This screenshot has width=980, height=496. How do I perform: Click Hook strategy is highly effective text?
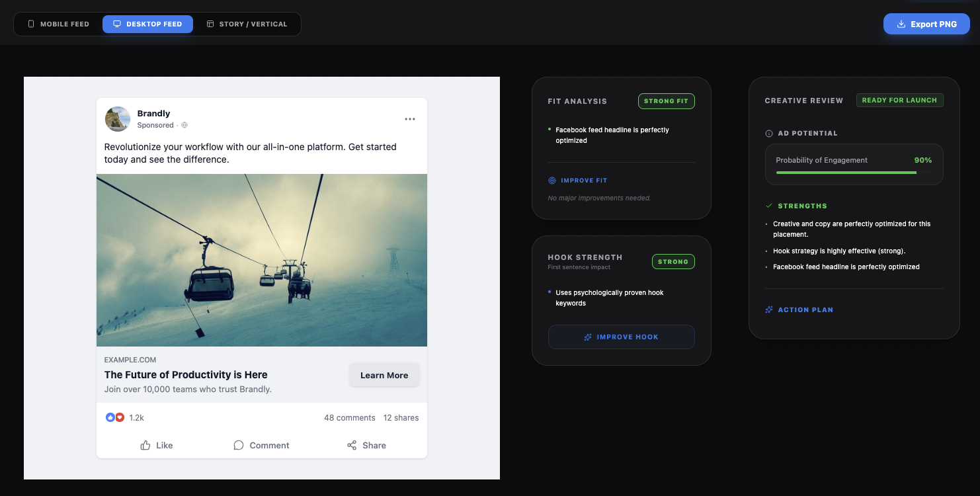pos(839,251)
